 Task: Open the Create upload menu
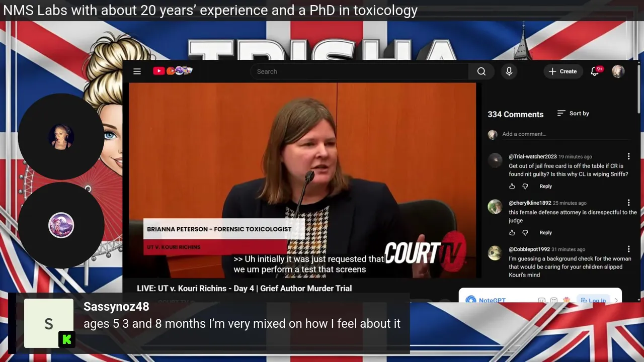tap(562, 71)
